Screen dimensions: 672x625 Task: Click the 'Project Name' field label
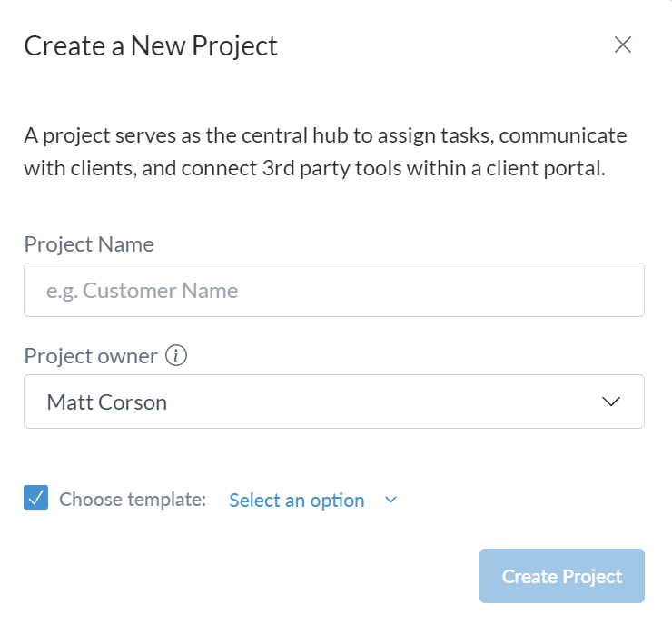point(89,244)
